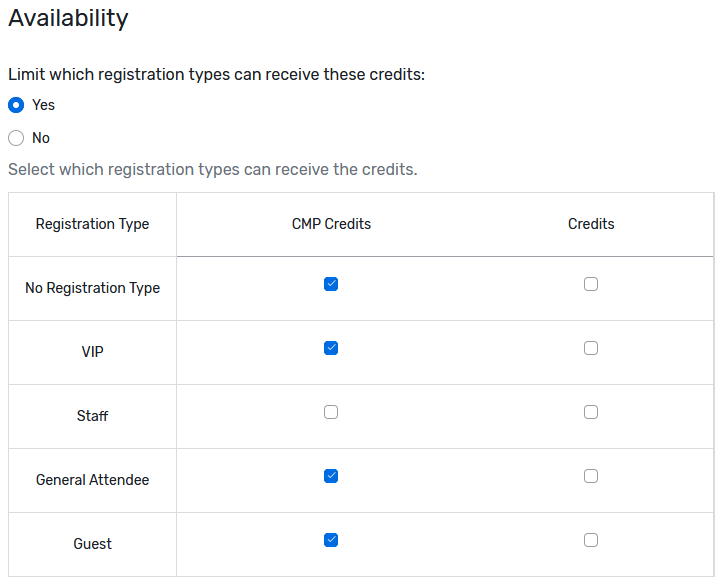Click the Guest row label
The height and width of the screenshot is (587, 724).
pos(92,544)
